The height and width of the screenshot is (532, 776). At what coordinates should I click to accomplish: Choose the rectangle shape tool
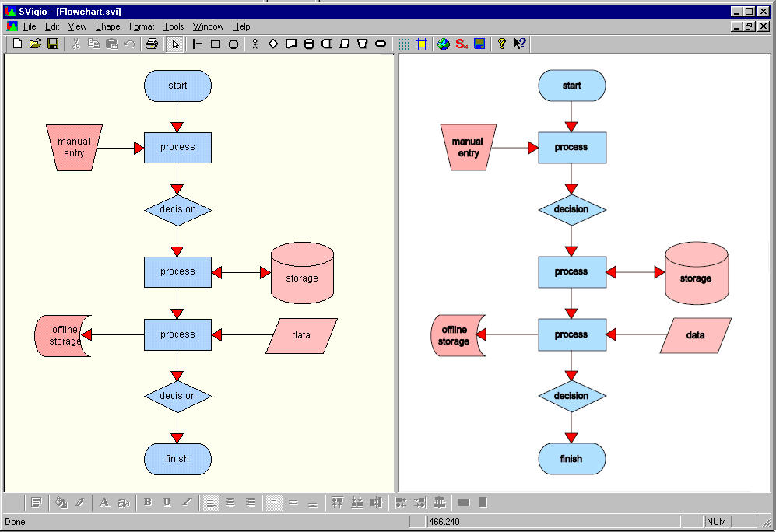pos(216,44)
